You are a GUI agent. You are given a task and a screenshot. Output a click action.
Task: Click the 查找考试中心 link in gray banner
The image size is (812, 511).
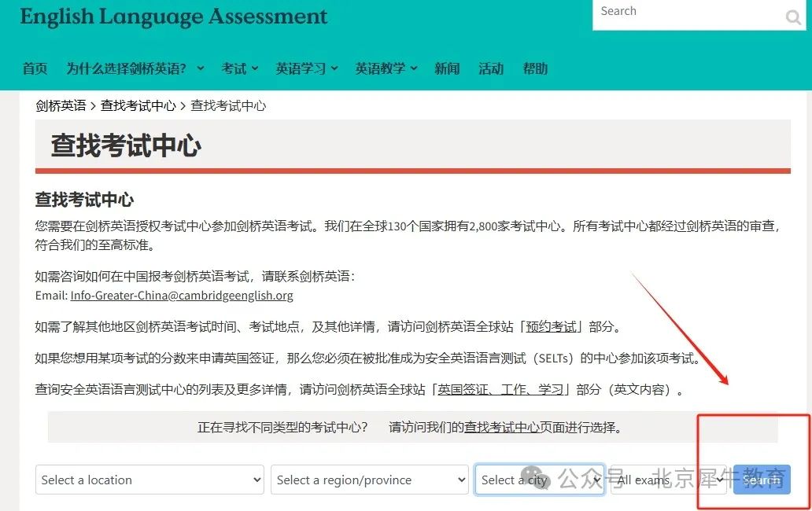tap(502, 427)
